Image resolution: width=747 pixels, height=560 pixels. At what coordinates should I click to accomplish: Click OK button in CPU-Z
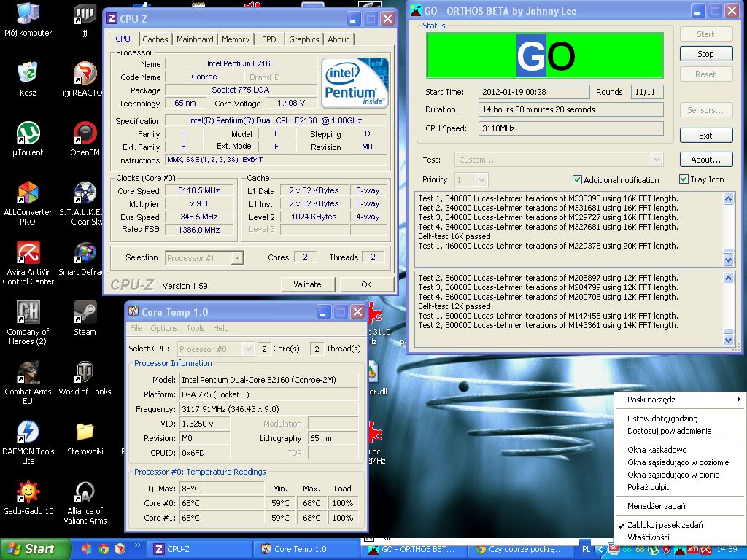point(366,284)
